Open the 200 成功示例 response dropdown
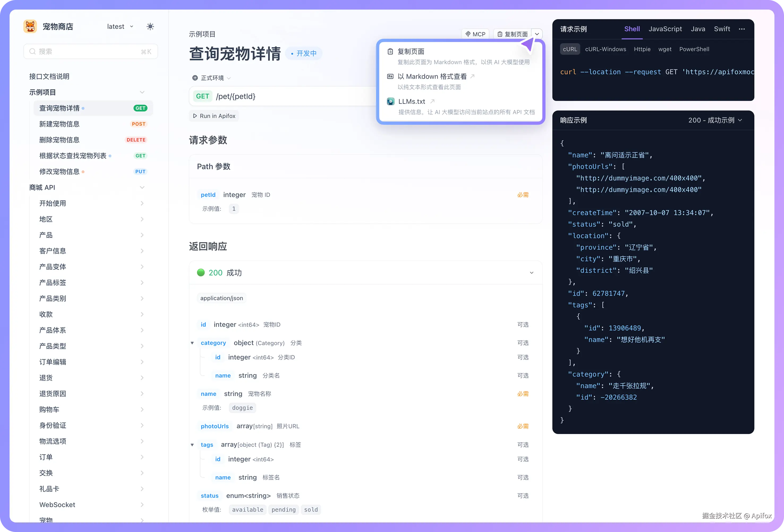784x532 pixels. (715, 120)
